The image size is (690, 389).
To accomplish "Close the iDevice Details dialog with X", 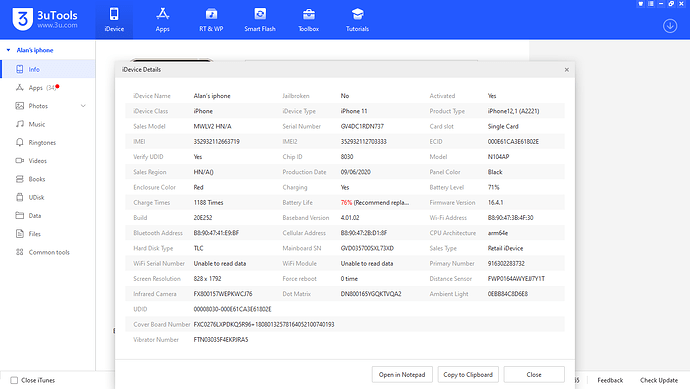I will 566,70.
